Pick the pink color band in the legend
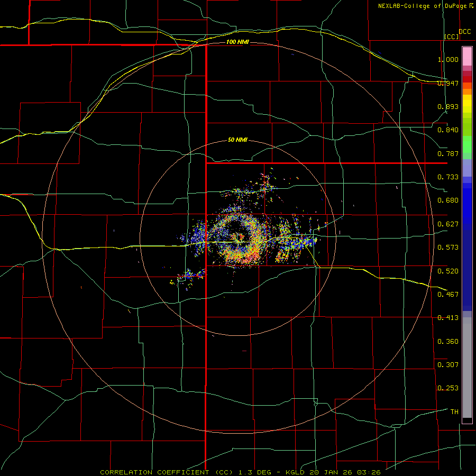The height and width of the screenshot is (476, 476). pyautogui.click(x=467, y=57)
